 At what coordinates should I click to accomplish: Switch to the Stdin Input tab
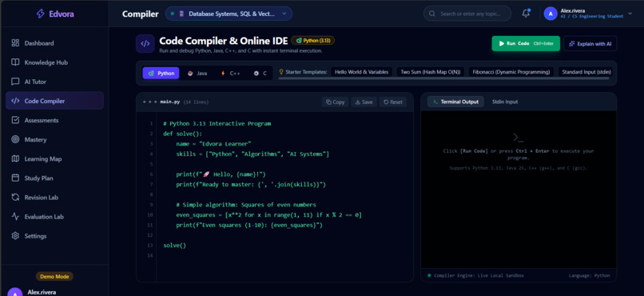point(505,102)
